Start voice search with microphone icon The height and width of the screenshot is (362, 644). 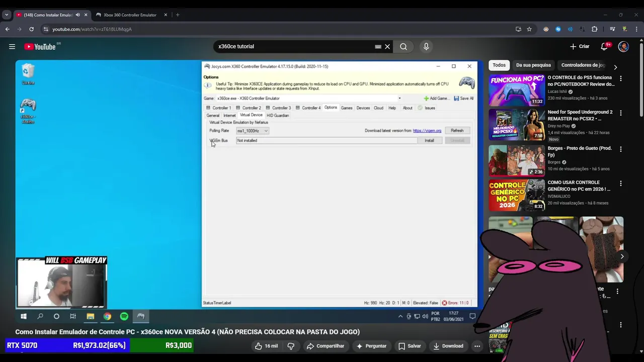[x=426, y=47]
